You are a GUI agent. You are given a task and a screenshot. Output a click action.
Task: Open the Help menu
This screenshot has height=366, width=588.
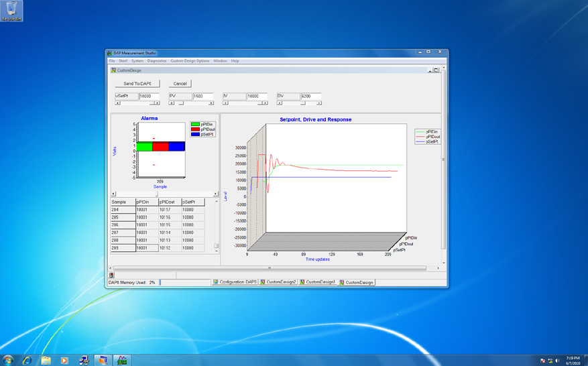[235, 61]
